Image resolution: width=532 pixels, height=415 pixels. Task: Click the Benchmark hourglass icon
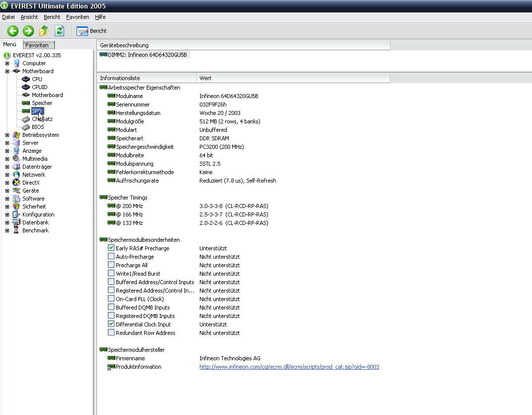coord(16,230)
